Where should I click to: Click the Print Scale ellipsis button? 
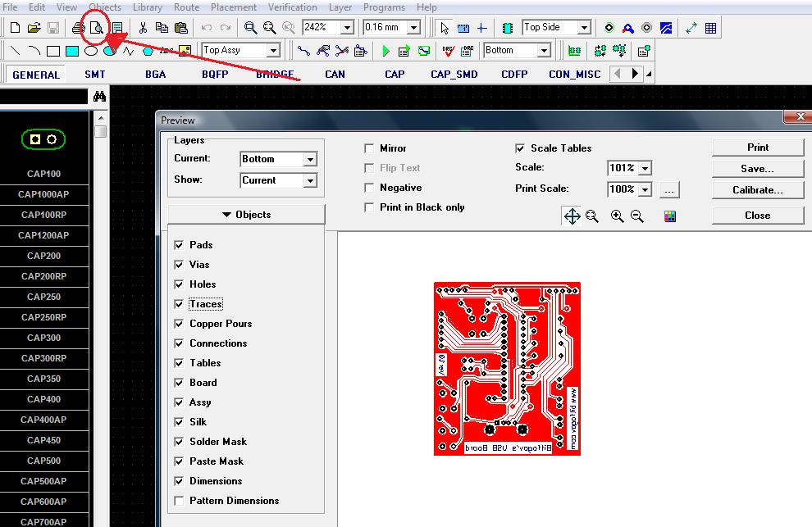coord(669,190)
